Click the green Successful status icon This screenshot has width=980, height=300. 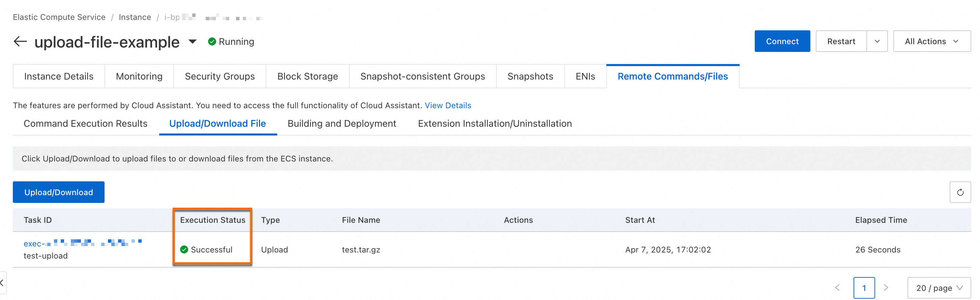click(184, 250)
